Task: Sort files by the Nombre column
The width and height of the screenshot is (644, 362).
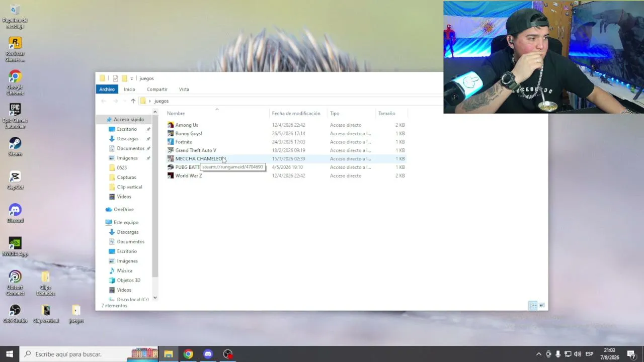Action: (217, 113)
